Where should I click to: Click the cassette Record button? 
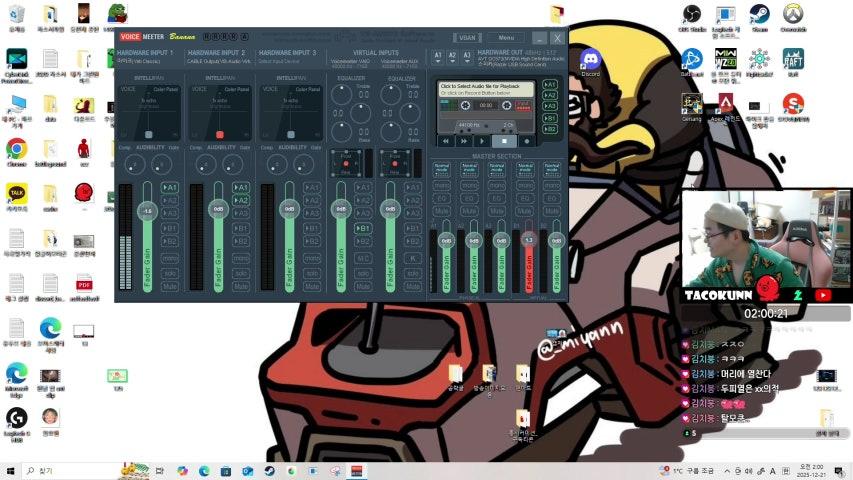[x=525, y=141]
